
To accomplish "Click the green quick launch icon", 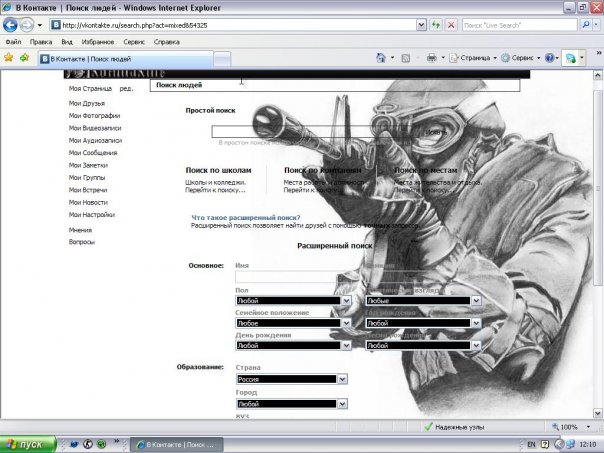I will pyautogui.click(x=101, y=444).
